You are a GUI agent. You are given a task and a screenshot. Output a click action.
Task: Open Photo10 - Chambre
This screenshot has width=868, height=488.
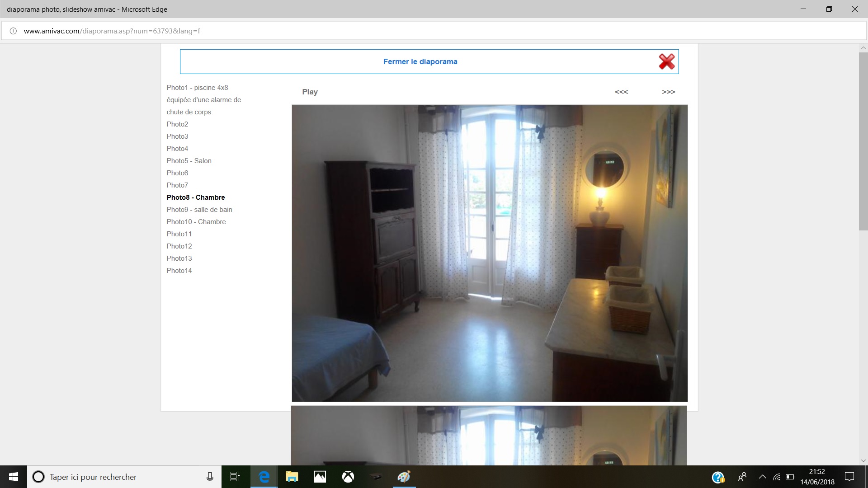[196, 222]
